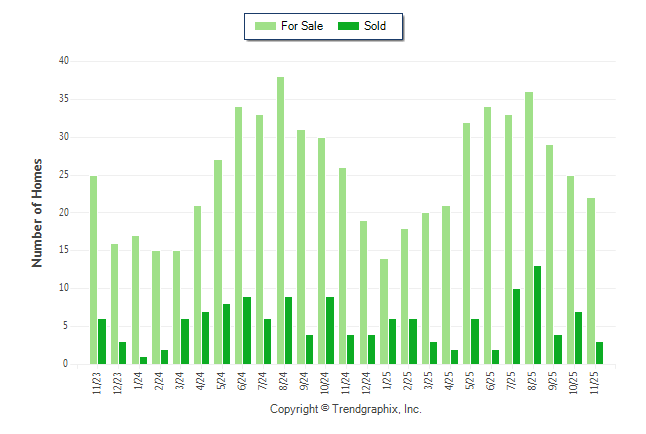Toggle the Sold series legend label
Image resolution: width=646 pixels, height=434 pixels.
(376, 26)
